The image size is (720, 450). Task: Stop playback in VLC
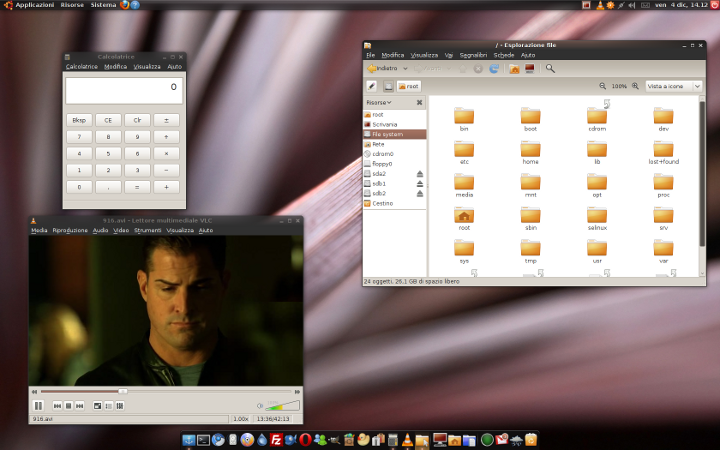tap(68, 406)
